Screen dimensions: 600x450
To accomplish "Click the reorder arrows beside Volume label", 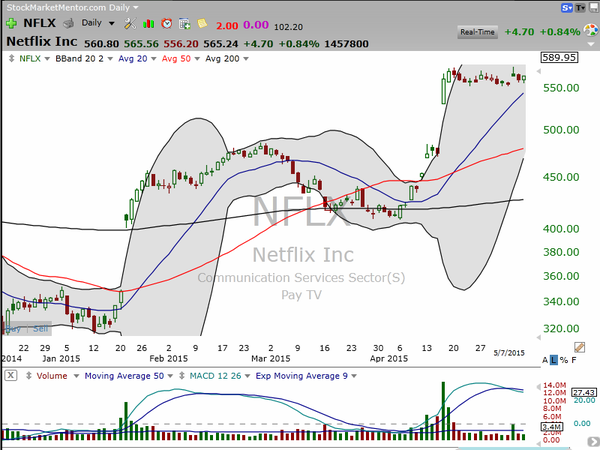I will [28, 376].
